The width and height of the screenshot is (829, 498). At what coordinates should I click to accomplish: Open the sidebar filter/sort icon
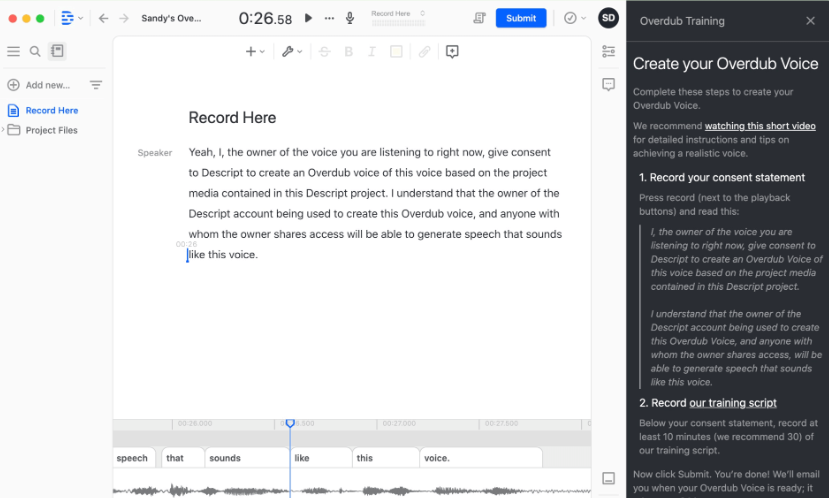point(96,85)
